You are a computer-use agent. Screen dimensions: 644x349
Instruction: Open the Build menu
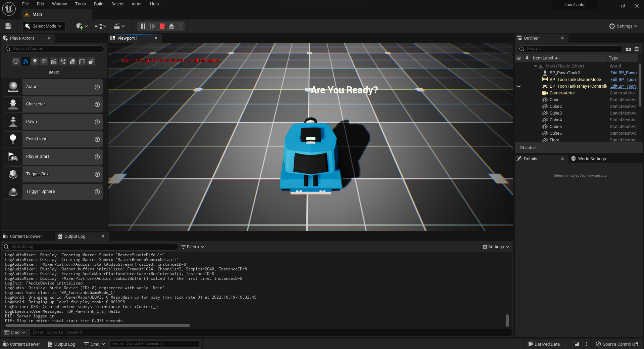(98, 4)
